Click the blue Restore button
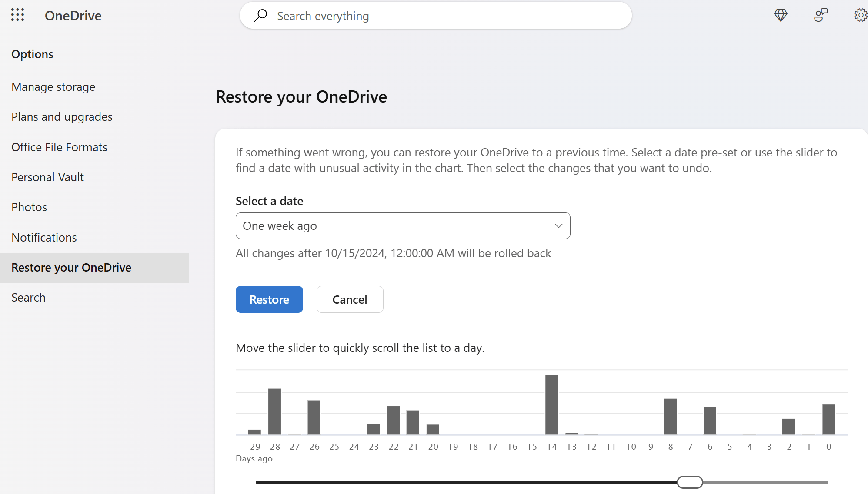 point(269,299)
